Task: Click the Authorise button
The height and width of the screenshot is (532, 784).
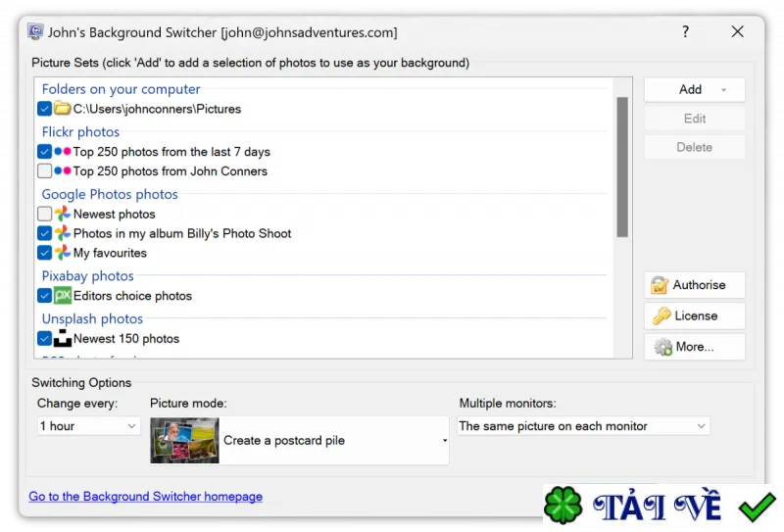Action: tap(695, 285)
